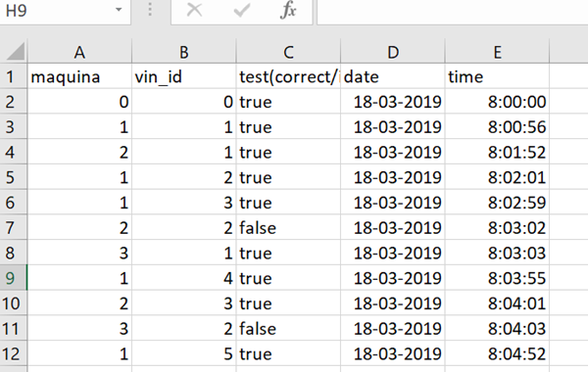Click the Enter checkmark icon in formula bar
The image size is (588, 372).
pos(242,10)
